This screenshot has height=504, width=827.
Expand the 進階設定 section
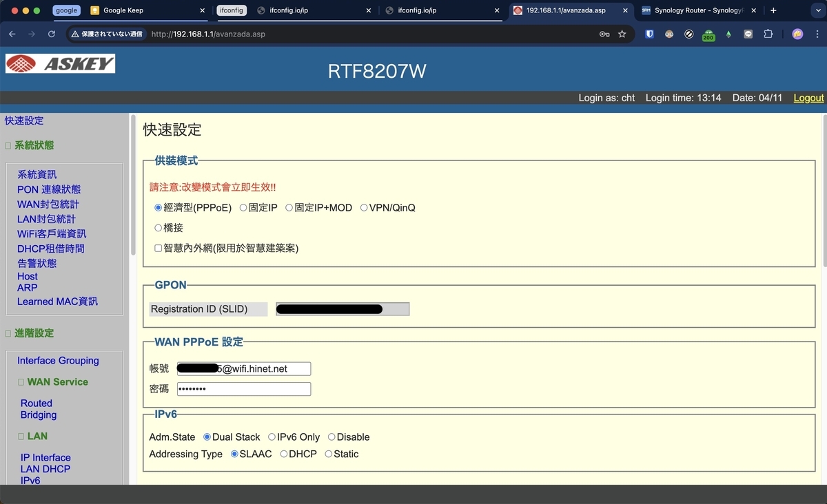pyautogui.click(x=7, y=333)
